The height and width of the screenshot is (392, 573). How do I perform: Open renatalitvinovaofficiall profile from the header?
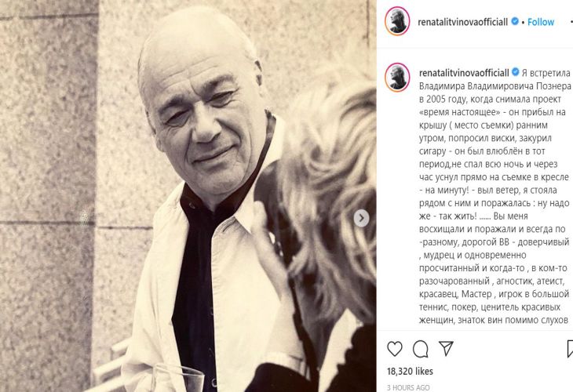click(462, 22)
